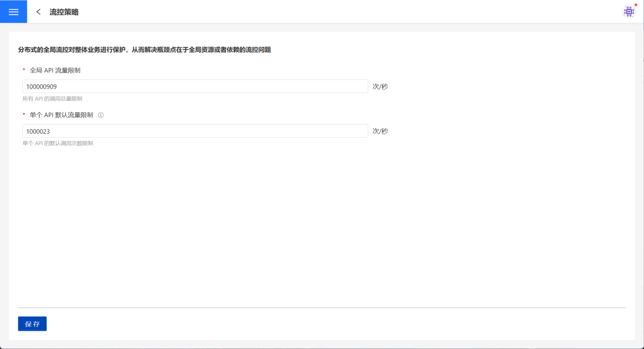The width and height of the screenshot is (644, 349).
Task: Click red asterisk before 全局 API 流量限制
Action: [x=24, y=71]
